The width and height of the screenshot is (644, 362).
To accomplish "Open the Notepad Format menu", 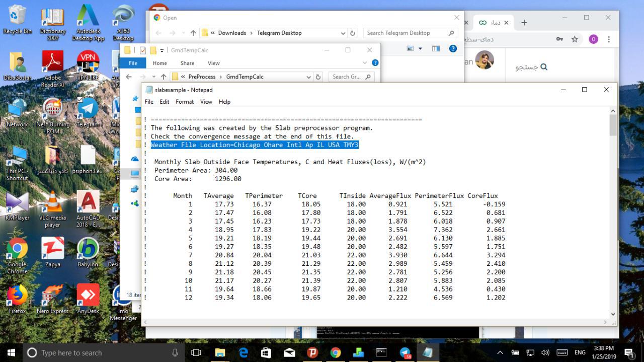I will click(185, 102).
